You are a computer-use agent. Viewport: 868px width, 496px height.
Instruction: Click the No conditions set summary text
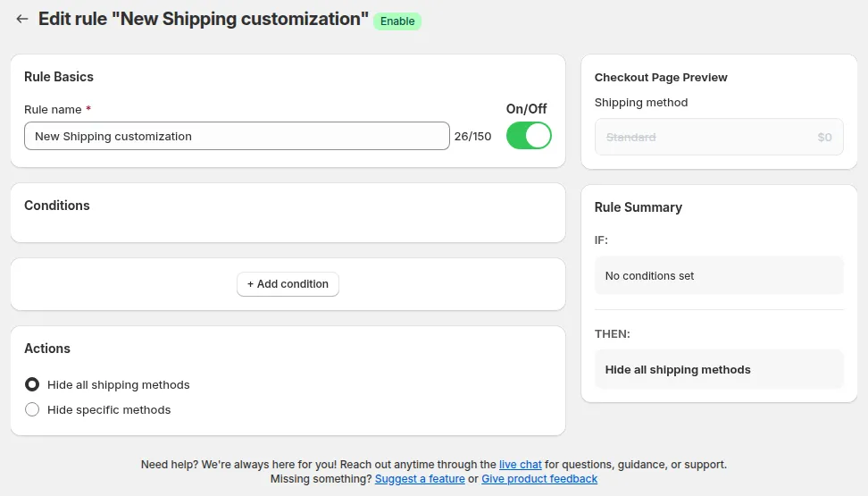point(649,276)
